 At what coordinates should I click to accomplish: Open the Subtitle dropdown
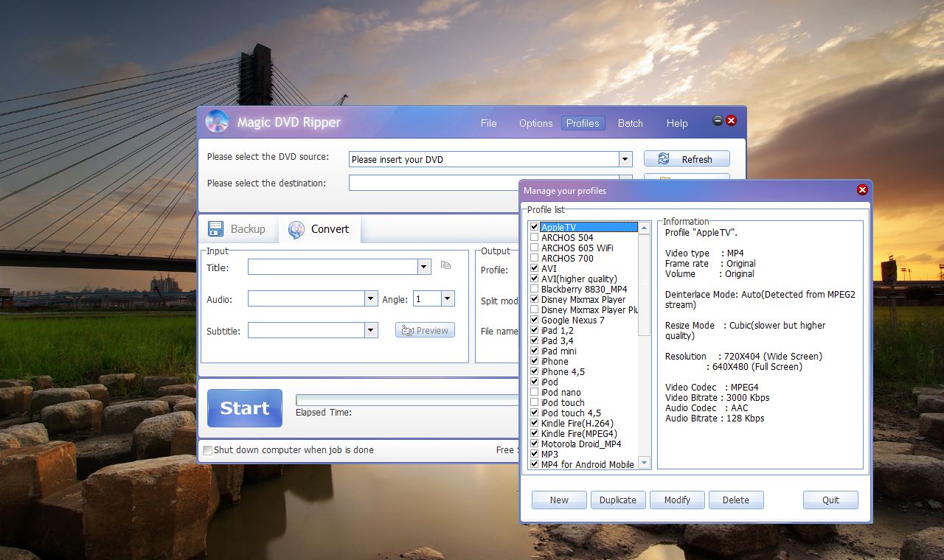point(371,330)
